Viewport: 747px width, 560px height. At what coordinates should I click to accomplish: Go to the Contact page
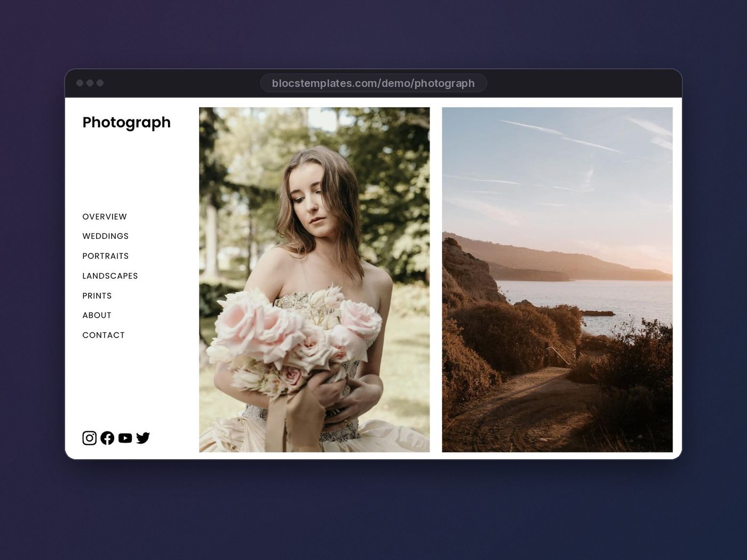[x=104, y=335]
